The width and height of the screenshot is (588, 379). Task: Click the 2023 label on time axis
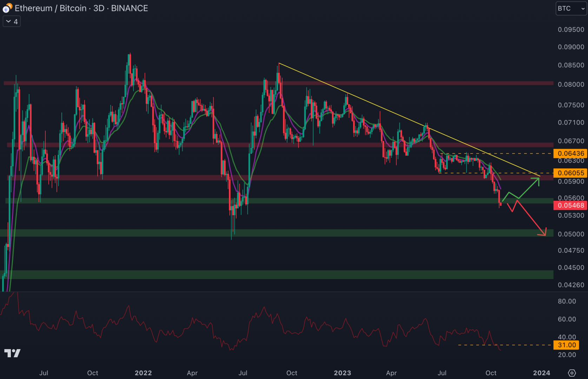(343, 373)
